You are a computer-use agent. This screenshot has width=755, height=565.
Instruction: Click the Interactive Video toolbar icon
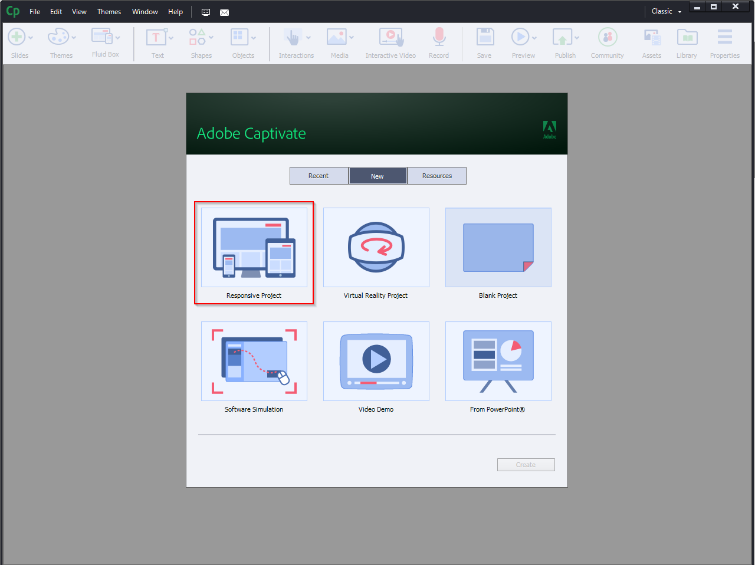pyautogui.click(x=391, y=37)
